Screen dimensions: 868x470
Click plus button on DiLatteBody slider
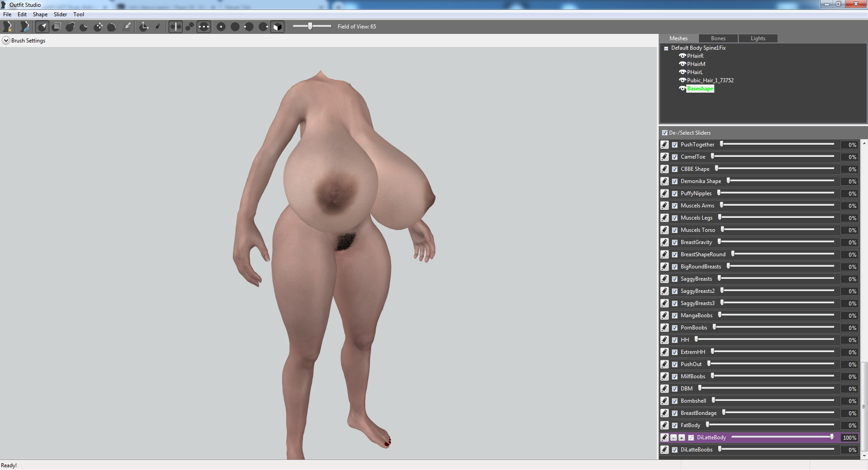pyautogui.click(x=682, y=437)
